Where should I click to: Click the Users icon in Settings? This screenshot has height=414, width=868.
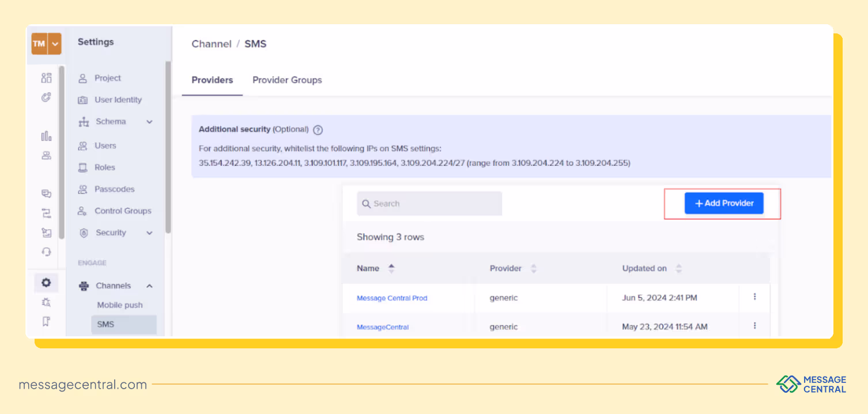[x=83, y=146]
